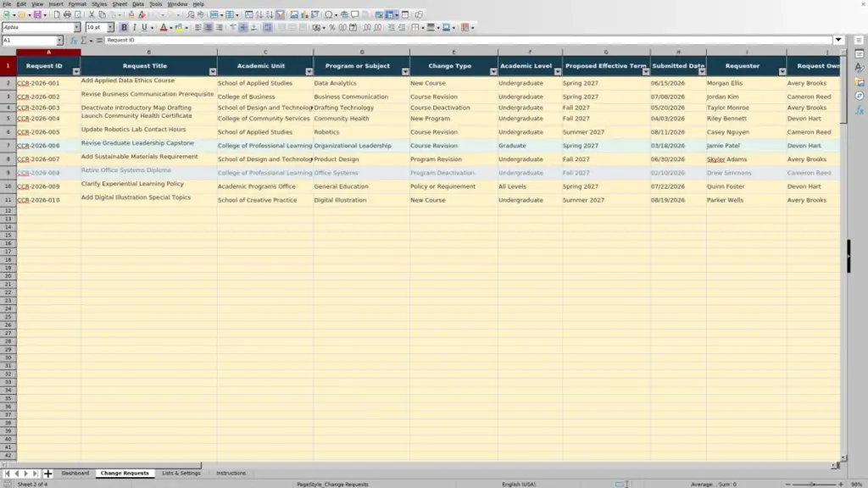Click the Save document icon
This screenshot has width=868, height=488.
pyautogui.click(x=37, y=14)
